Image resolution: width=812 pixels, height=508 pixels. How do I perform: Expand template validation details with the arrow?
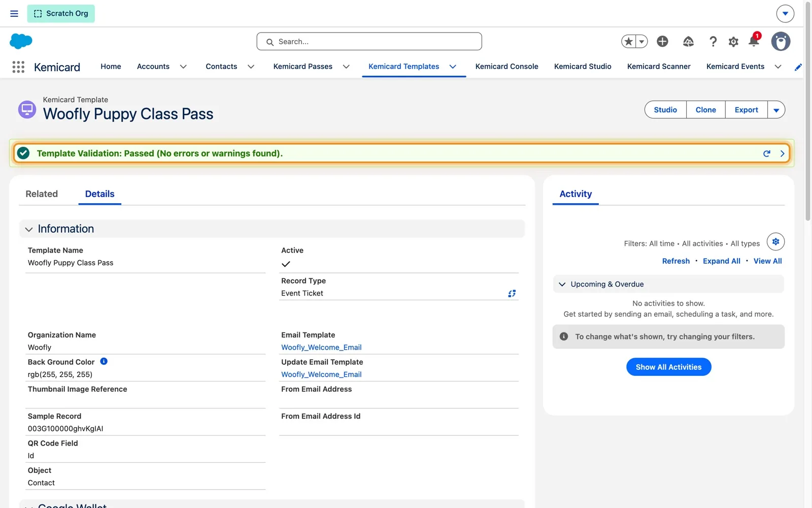pos(782,153)
